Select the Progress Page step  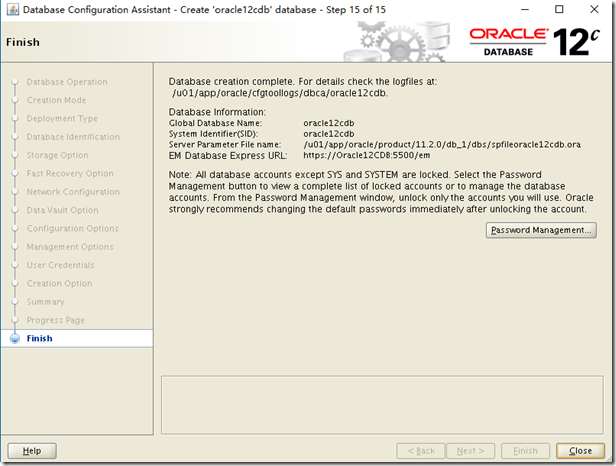(x=55, y=320)
